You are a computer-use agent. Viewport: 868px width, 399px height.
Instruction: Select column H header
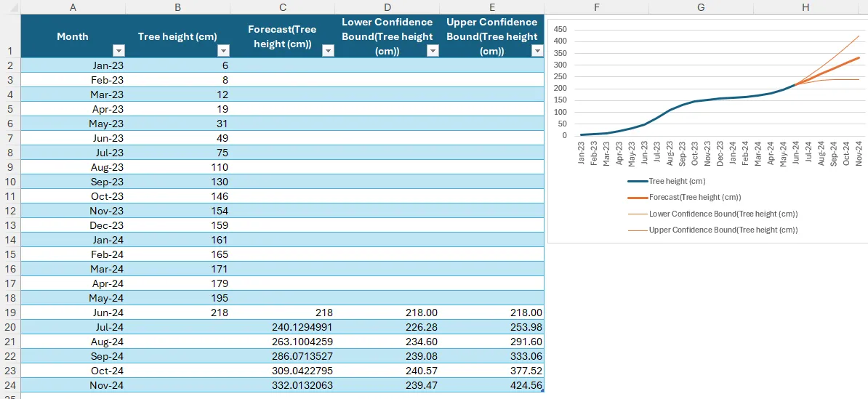coord(805,7)
